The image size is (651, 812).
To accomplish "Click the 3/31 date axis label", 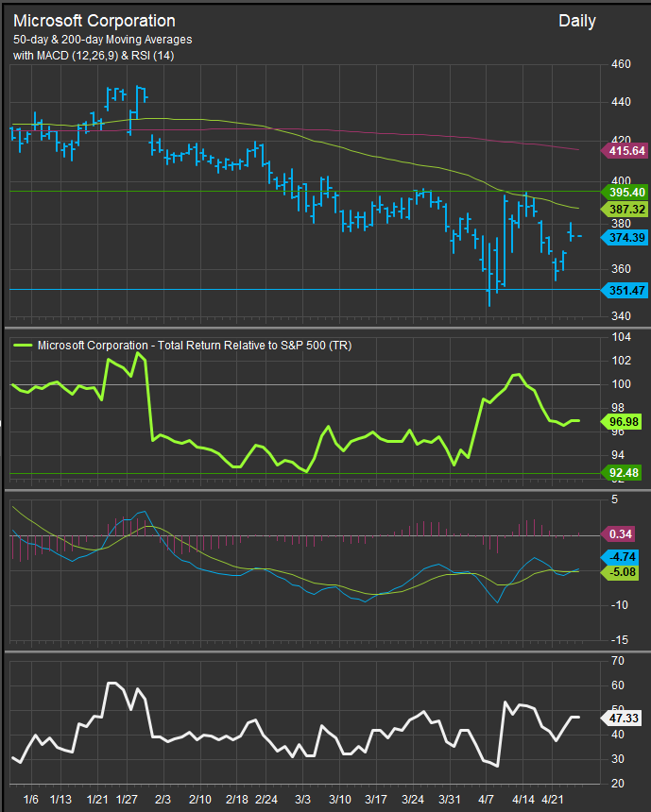I will click(x=450, y=799).
